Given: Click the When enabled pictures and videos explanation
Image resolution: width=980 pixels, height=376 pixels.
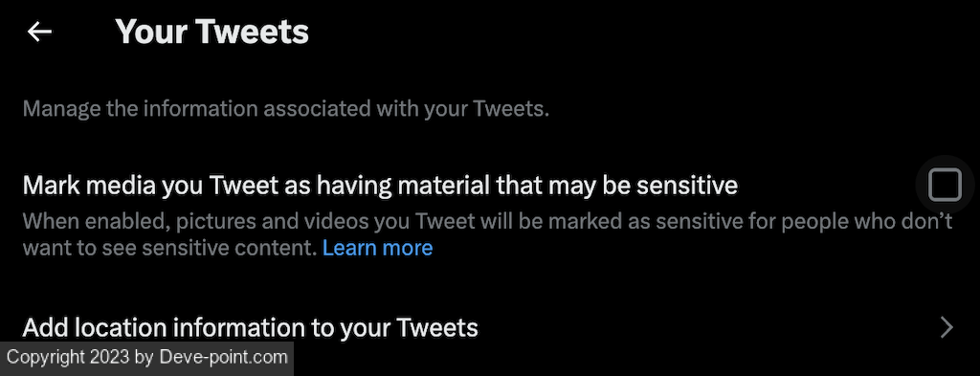Looking at the screenshot, I should coord(487,234).
